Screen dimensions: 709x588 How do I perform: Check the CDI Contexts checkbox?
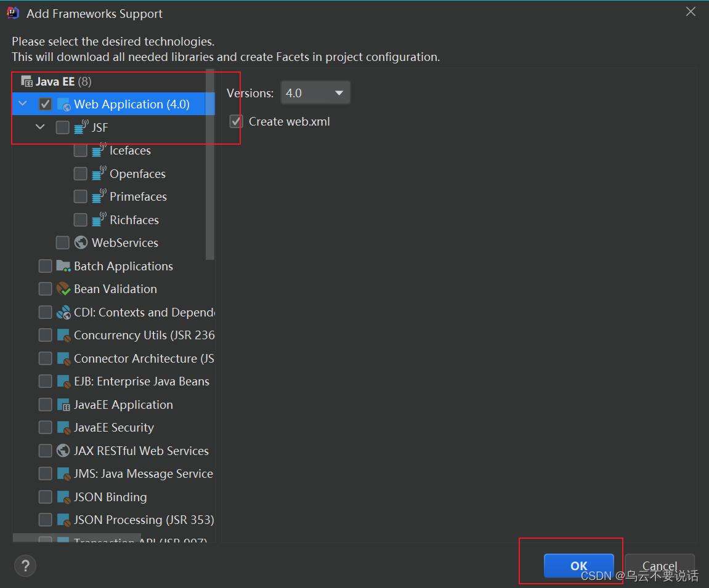tap(45, 312)
